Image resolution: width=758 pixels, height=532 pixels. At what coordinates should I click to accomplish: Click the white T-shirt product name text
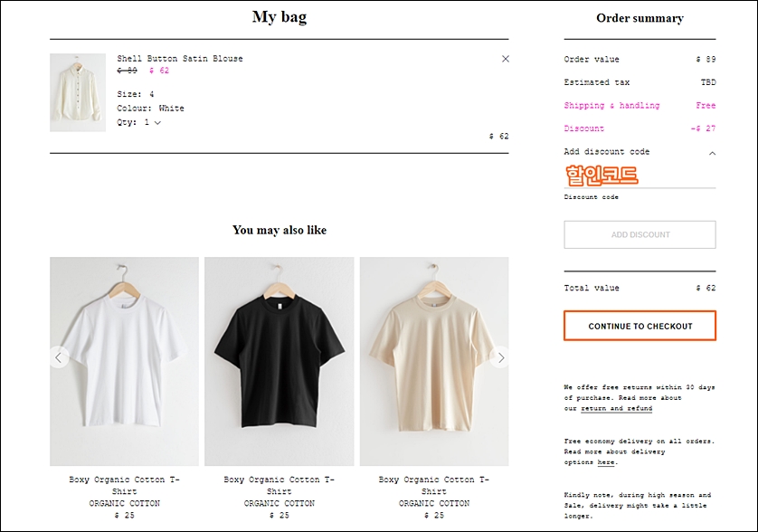(124, 485)
